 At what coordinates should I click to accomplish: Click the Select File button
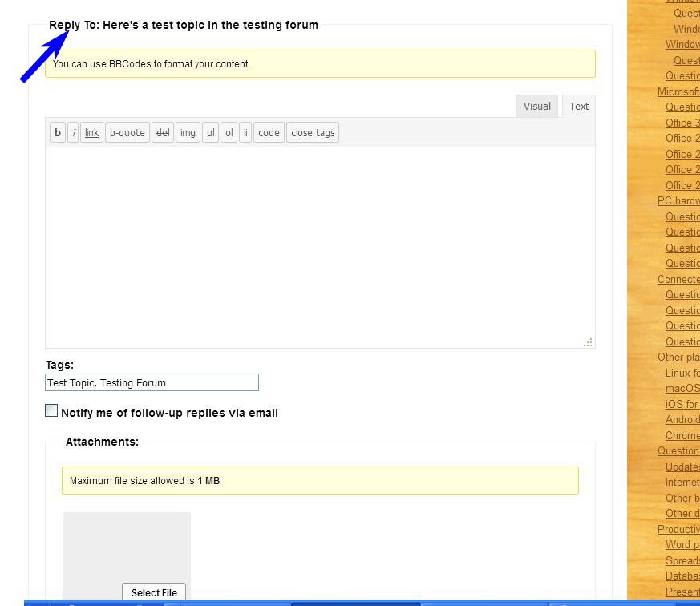coord(154,592)
